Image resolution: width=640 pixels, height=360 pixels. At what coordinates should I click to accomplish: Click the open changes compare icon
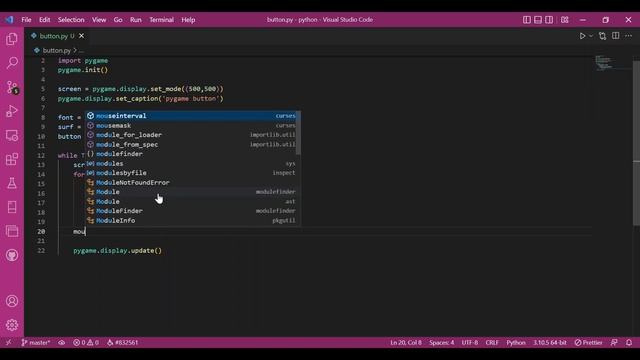[602, 36]
